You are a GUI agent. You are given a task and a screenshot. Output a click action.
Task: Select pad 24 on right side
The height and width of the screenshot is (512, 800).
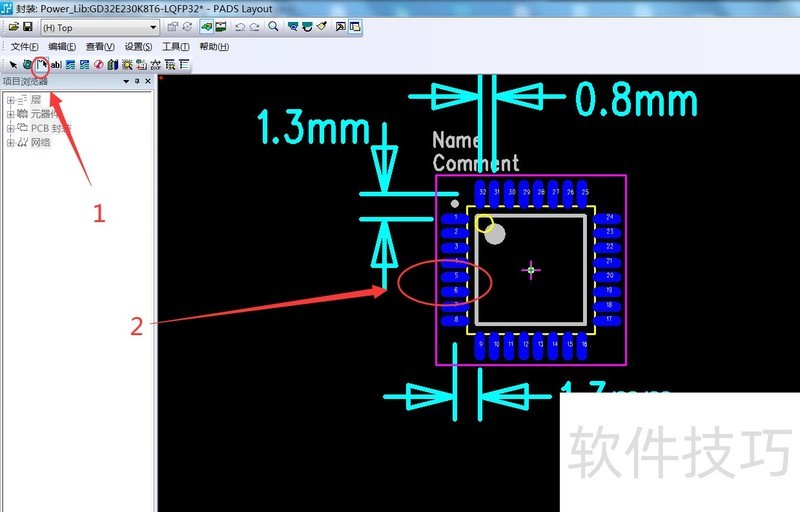[607, 218]
